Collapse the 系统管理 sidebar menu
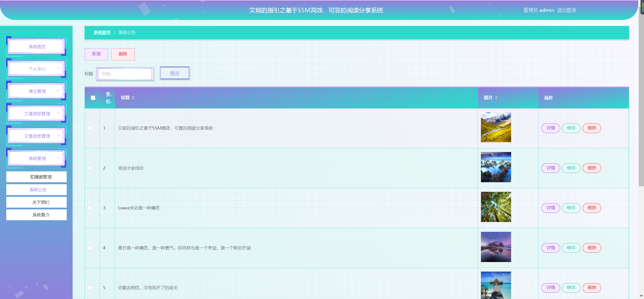This screenshot has height=299, width=644. (x=37, y=158)
